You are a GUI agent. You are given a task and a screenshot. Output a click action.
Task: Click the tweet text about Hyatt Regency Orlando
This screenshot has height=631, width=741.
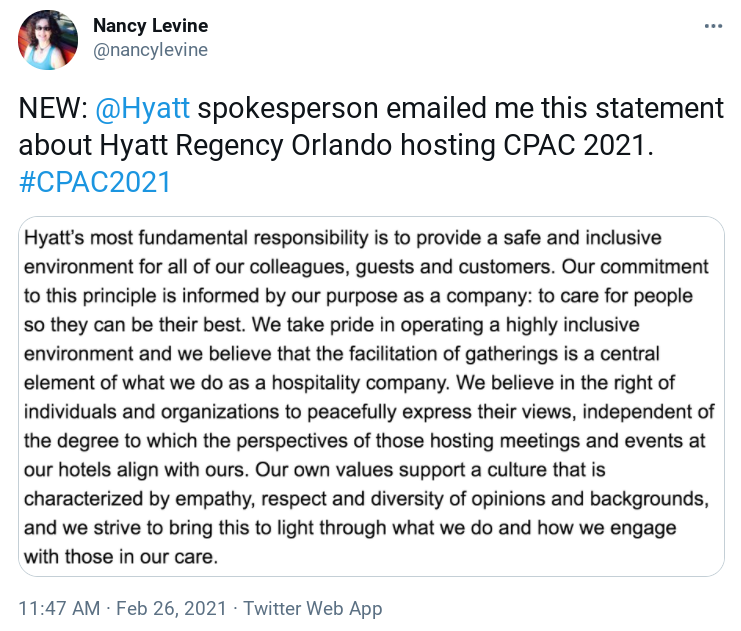coord(371,145)
